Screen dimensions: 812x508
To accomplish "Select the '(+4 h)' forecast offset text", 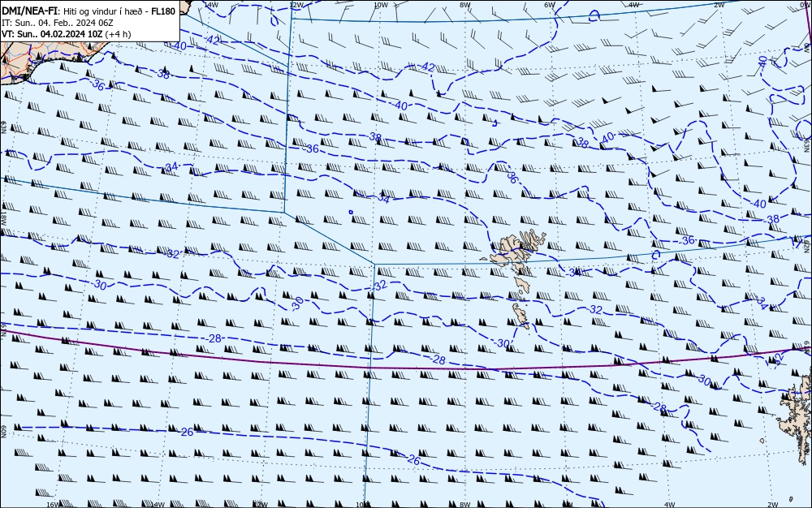I will click(118, 34).
